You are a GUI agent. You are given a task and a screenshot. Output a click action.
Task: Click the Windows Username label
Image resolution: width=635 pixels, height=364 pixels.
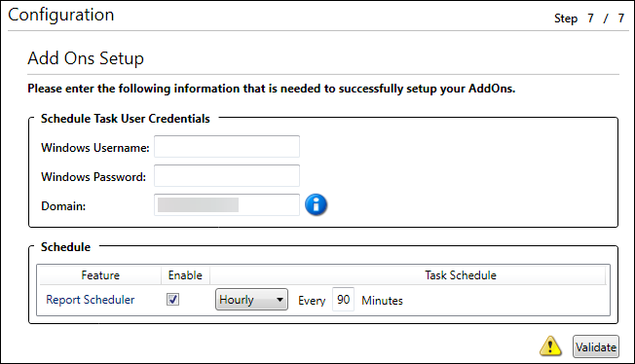click(95, 148)
